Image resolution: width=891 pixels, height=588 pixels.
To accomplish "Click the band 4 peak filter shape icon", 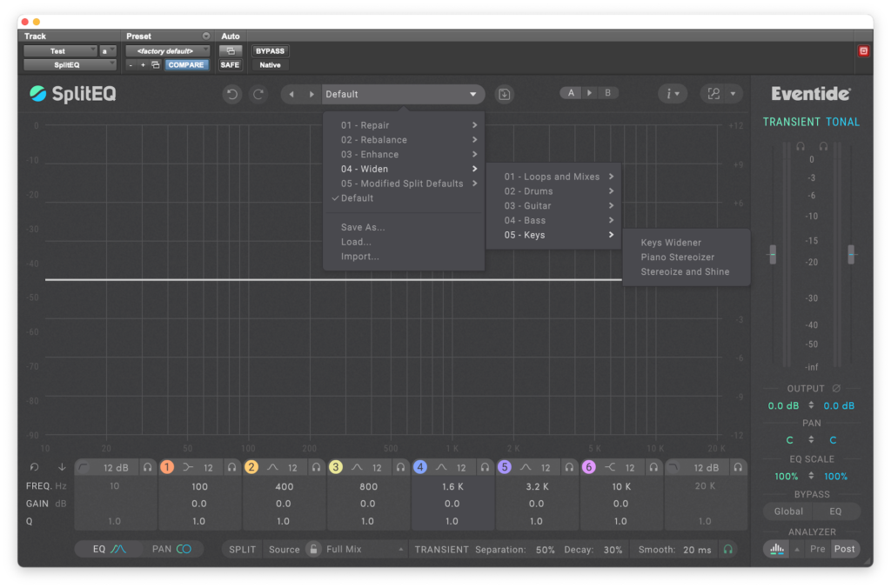I will [x=441, y=467].
